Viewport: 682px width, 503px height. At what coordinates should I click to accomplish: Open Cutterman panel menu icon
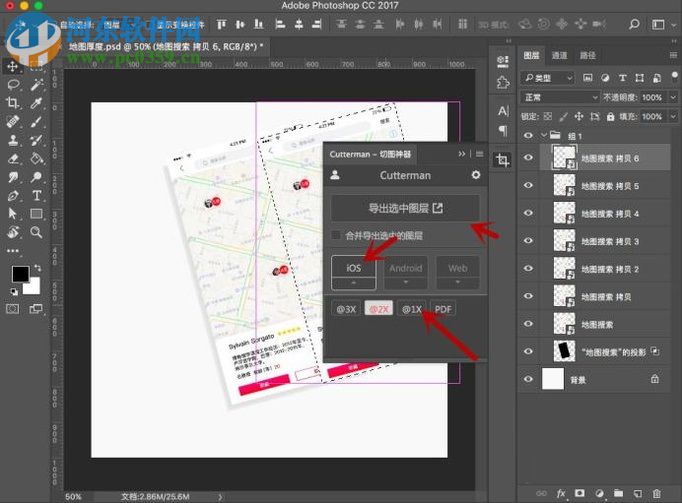(x=479, y=154)
